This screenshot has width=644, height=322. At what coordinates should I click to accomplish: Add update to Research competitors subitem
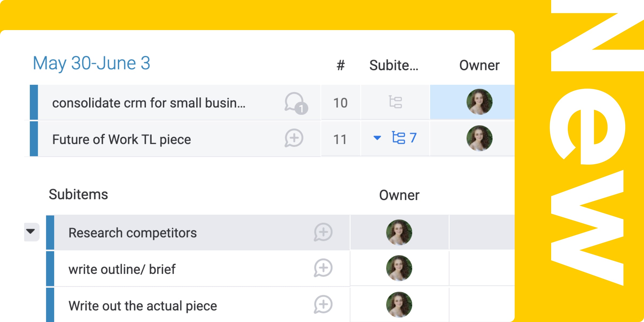coord(323,232)
